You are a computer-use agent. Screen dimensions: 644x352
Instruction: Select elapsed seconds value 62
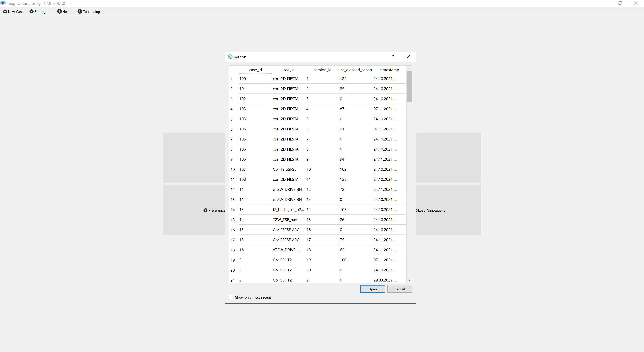(x=356, y=250)
